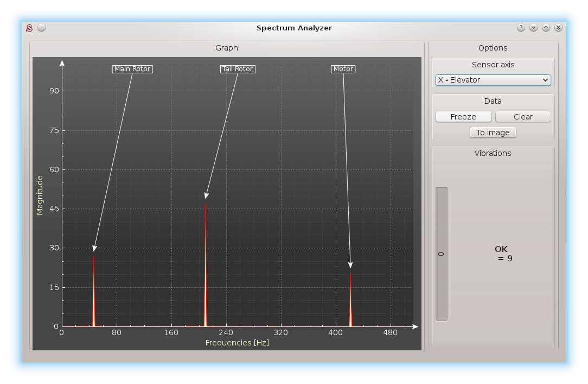
Task: Open the Sensor axis dropdown
Action: point(493,80)
